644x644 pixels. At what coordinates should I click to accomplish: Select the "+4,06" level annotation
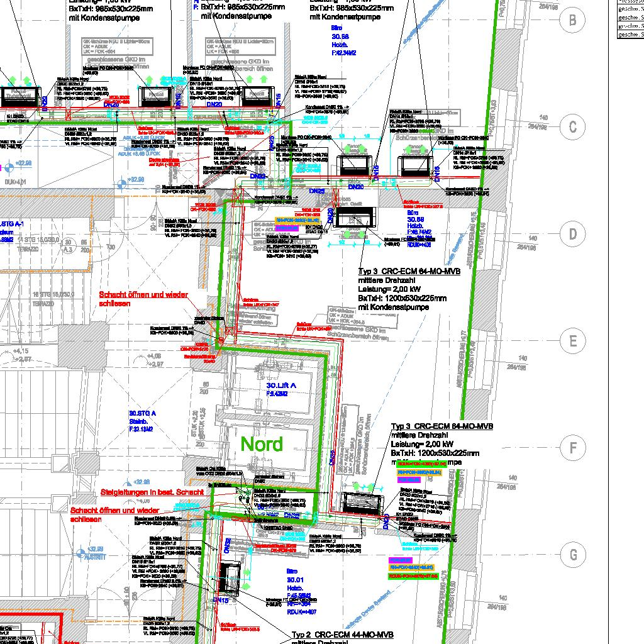point(153,356)
